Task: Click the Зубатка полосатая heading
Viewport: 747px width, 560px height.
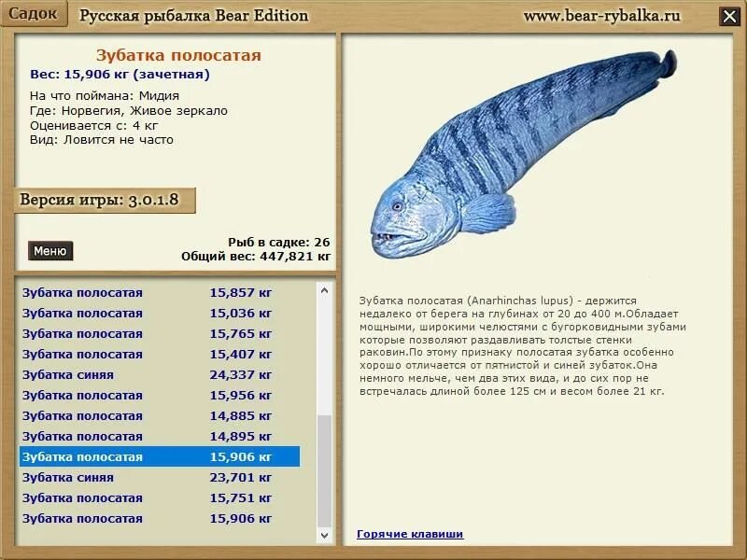Action: click(x=178, y=55)
